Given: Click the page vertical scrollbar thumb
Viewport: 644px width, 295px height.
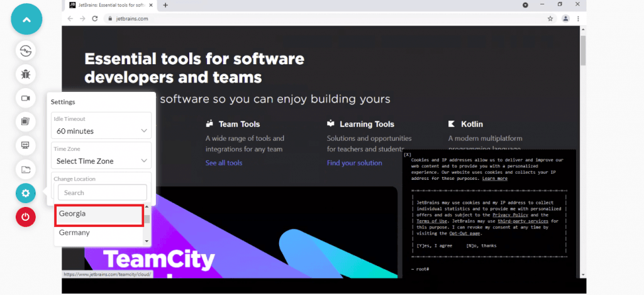Looking at the screenshot, I should coord(583,50).
